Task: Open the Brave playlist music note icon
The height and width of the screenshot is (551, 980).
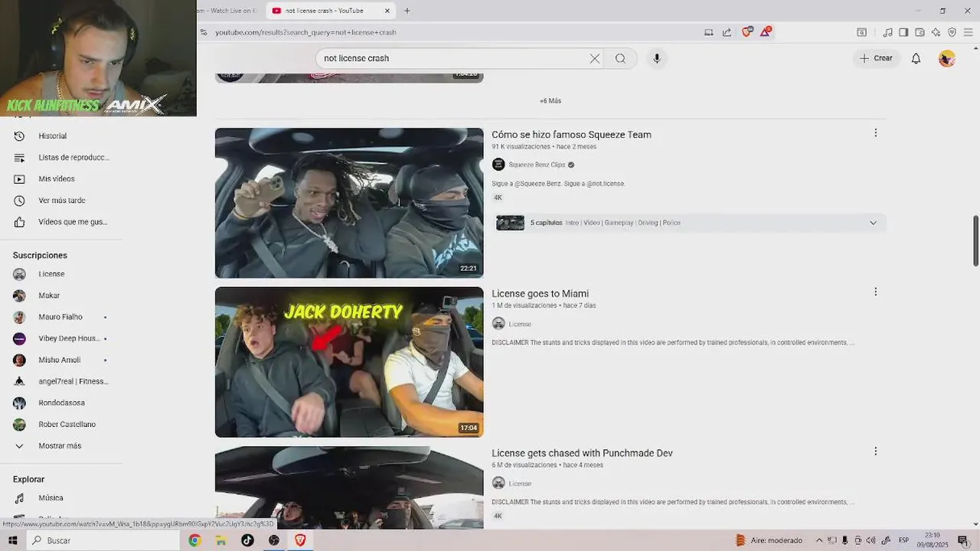Action: [x=887, y=32]
